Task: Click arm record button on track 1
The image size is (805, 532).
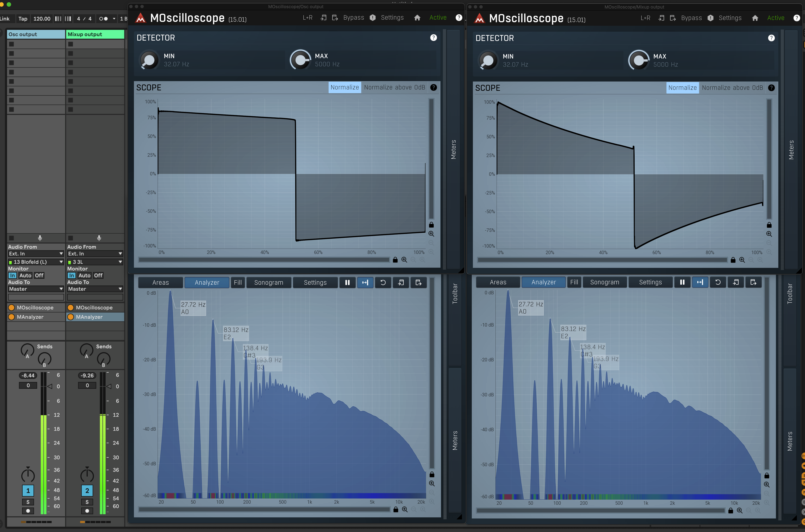Action: coord(28,511)
